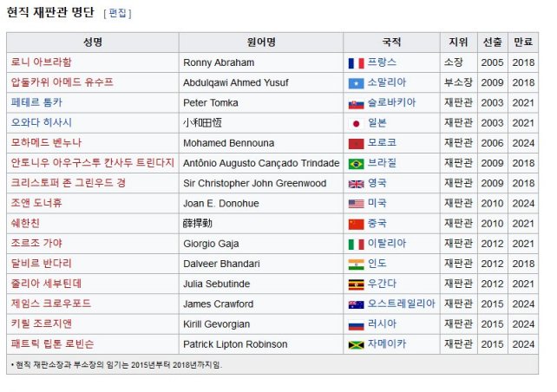The image size is (557, 392).
Task: Click the Uganda flag icon
Action: pyautogui.click(x=356, y=284)
